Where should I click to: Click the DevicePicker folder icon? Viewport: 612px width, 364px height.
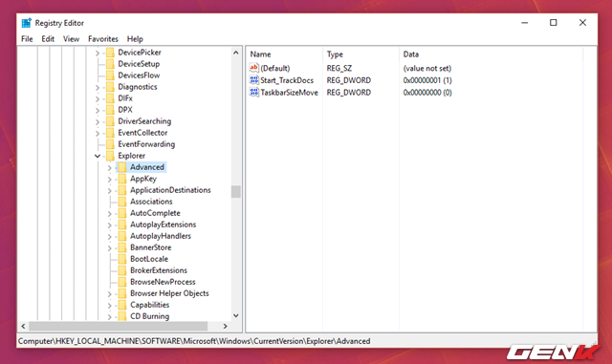111,53
